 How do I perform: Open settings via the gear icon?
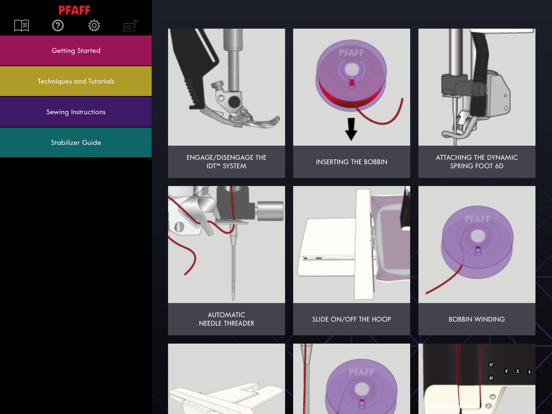pyautogui.click(x=94, y=25)
